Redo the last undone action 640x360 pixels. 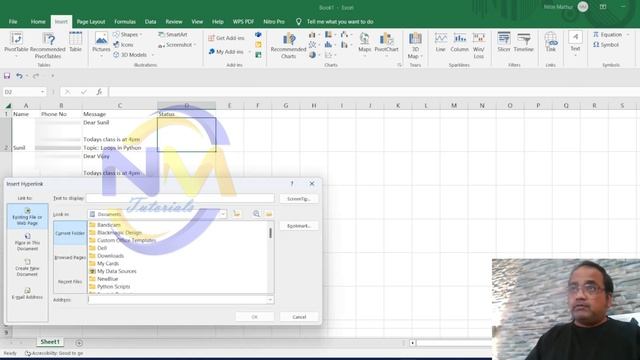[x=36, y=76]
